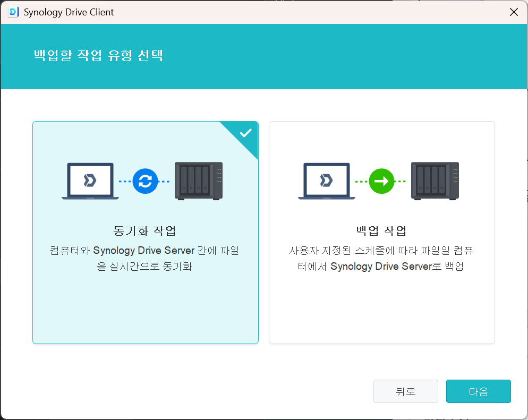Select the 백업 작업 card title
The width and height of the screenshot is (528, 420).
[381, 230]
